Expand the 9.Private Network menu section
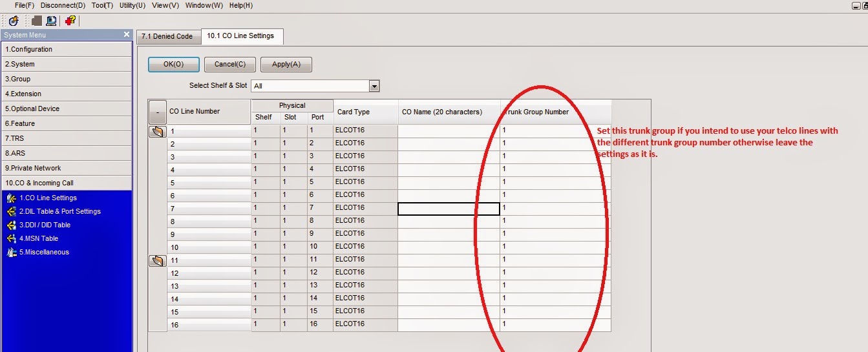The height and width of the screenshot is (352, 868). 66,168
